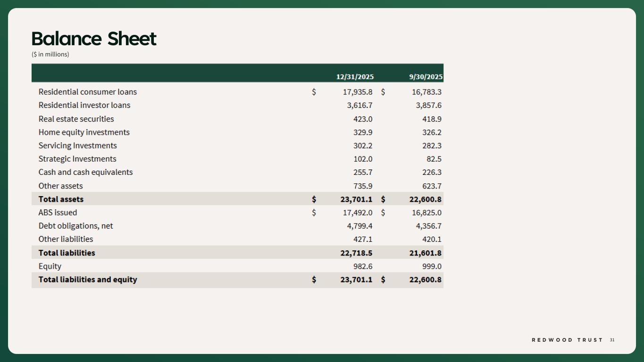Click the 420.1 Other liabilities value
The image size is (644, 362).
click(432, 239)
